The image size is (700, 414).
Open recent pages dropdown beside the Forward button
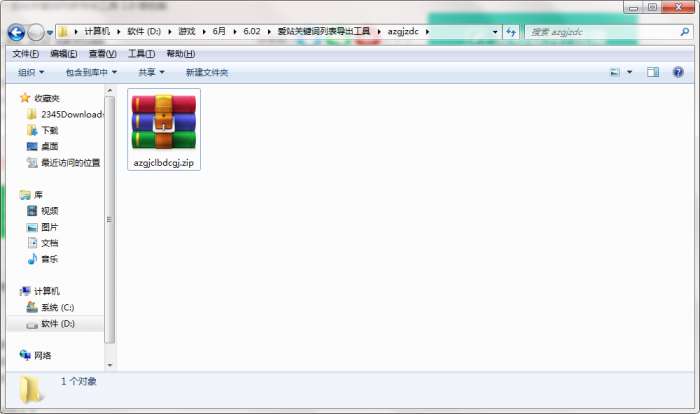click(x=50, y=33)
